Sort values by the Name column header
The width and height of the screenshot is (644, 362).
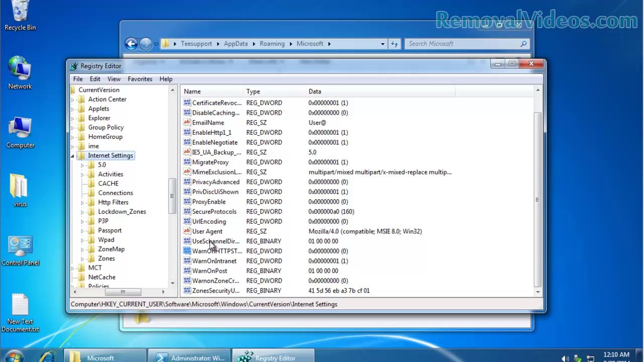tap(212, 92)
